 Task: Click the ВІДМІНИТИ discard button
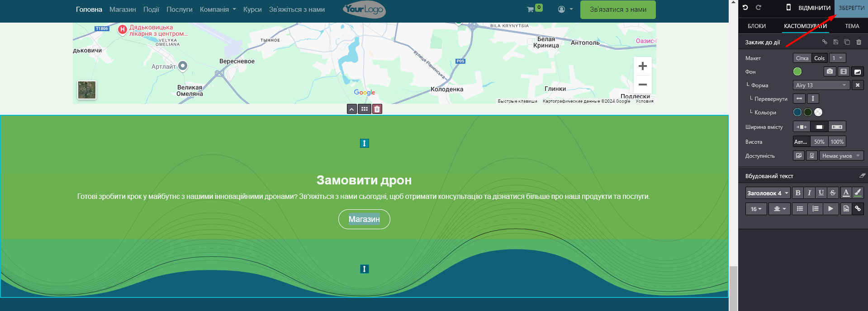(x=814, y=8)
